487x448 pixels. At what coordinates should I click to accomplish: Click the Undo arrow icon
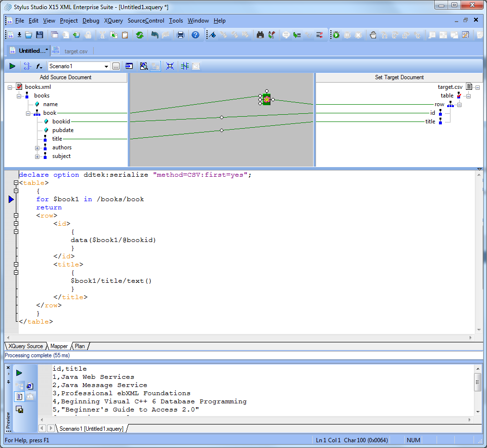[155, 35]
